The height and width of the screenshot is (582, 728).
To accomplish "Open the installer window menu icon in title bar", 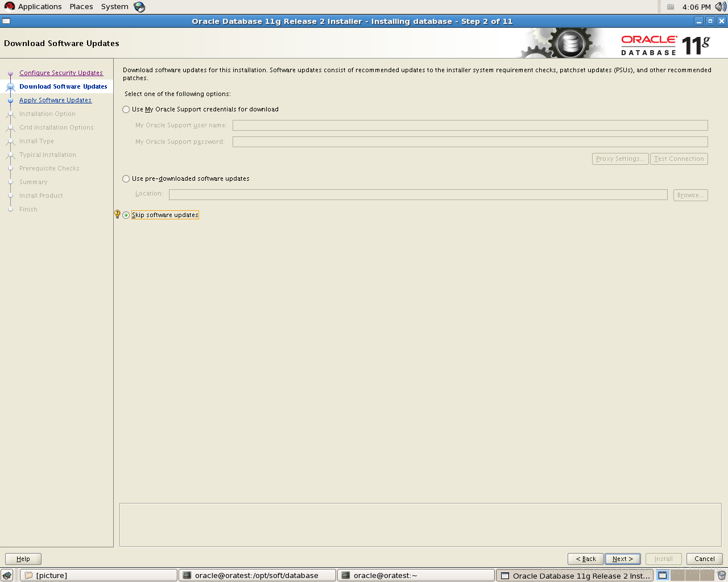I will (6, 21).
